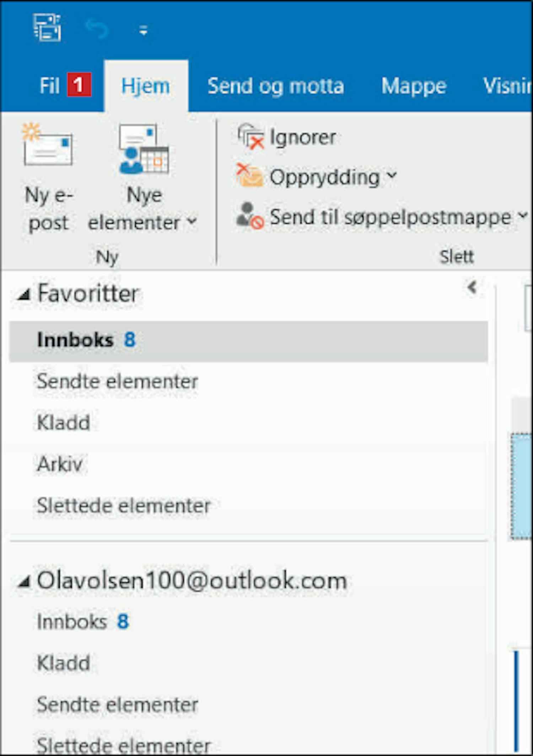The height and width of the screenshot is (756, 533).
Task: Open the Customize Quick Access Toolbar dropdown
Action: [x=143, y=31]
